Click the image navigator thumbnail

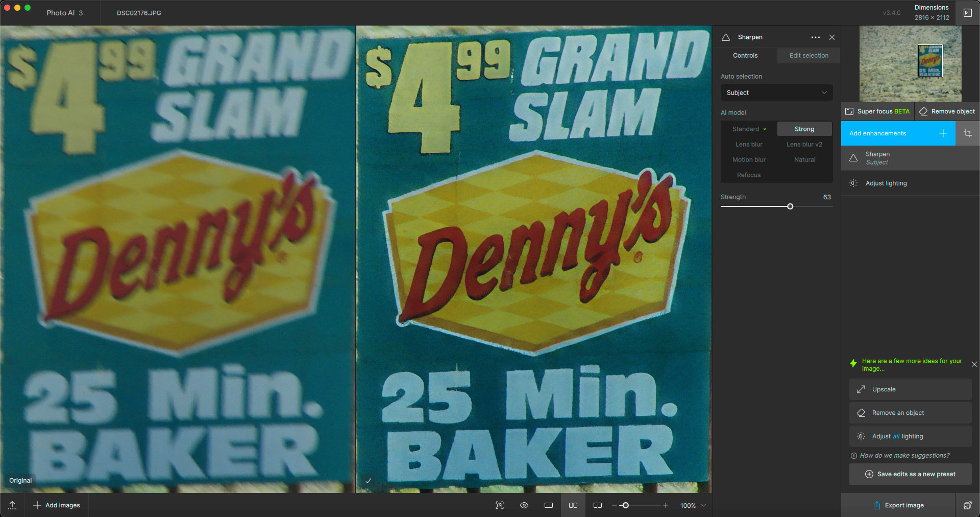[x=911, y=64]
